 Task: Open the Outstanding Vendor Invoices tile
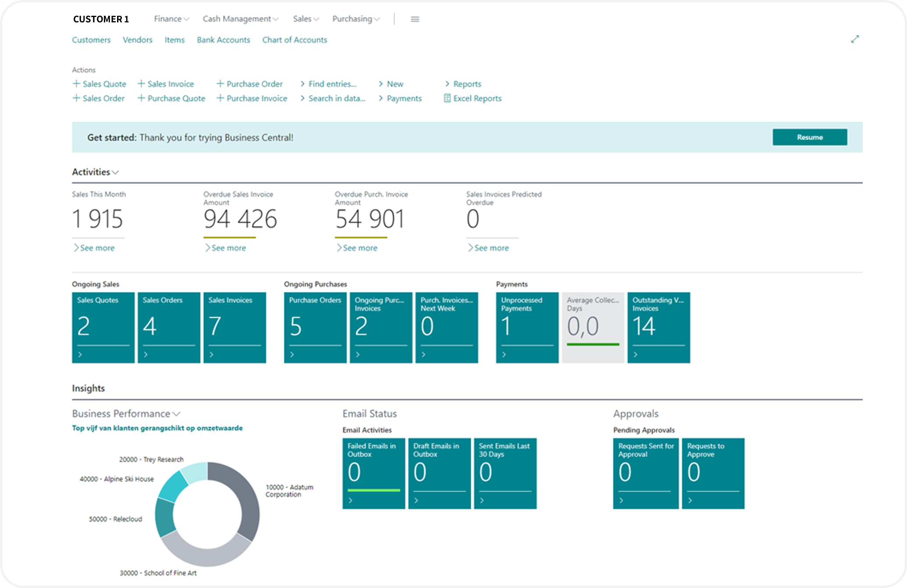tap(659, 328)
